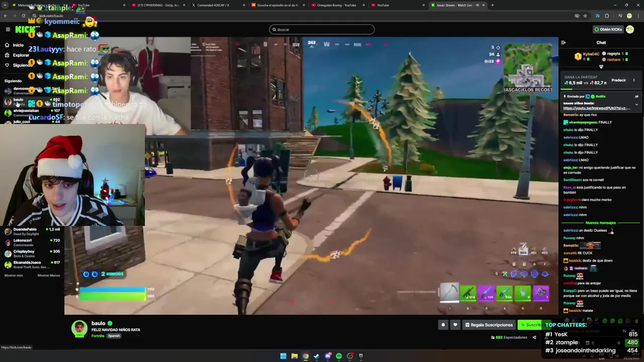
Task: Open the elviejoesteban channel in sidebar
Action: [31, 112]
